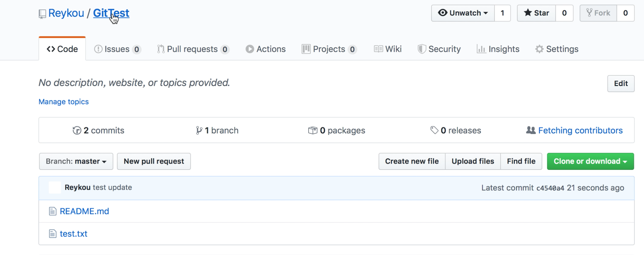Click the contributors people icon
This screenshot has height=255, width=644.
pyautogui.click(x=531, y=130)
